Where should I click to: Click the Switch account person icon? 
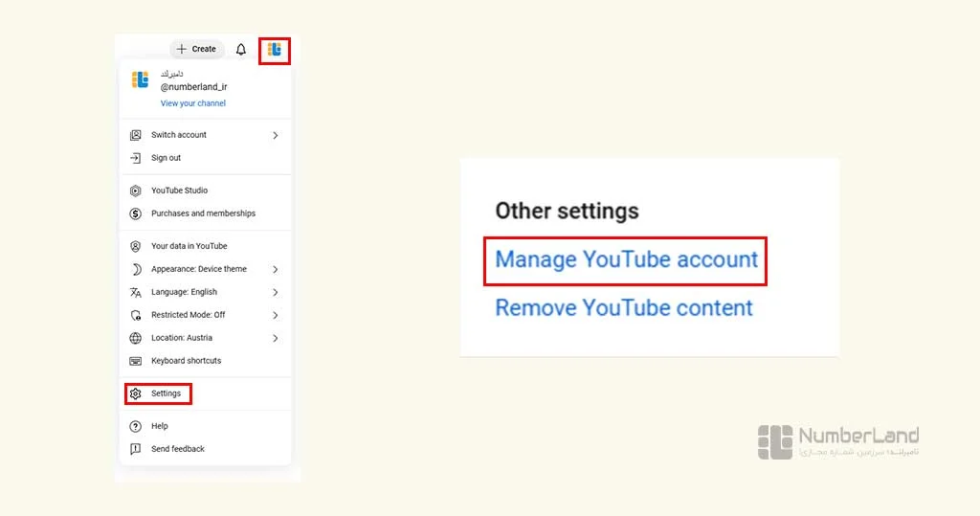click(x=135, y=135)
